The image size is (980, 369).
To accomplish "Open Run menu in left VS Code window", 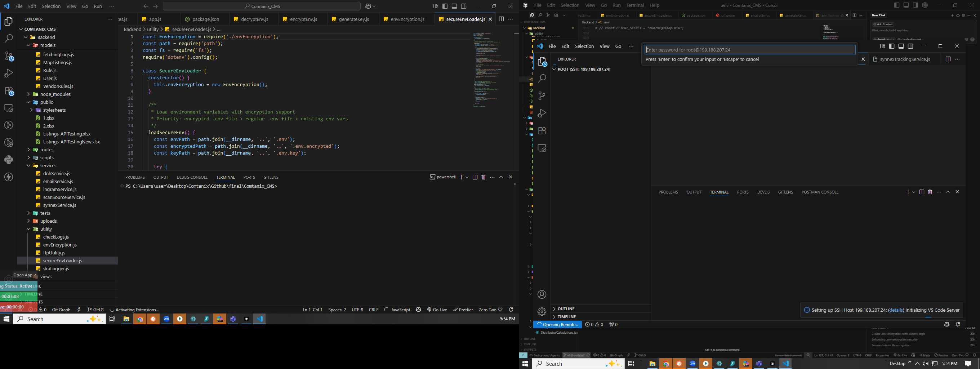I will (x=98, y=6).
